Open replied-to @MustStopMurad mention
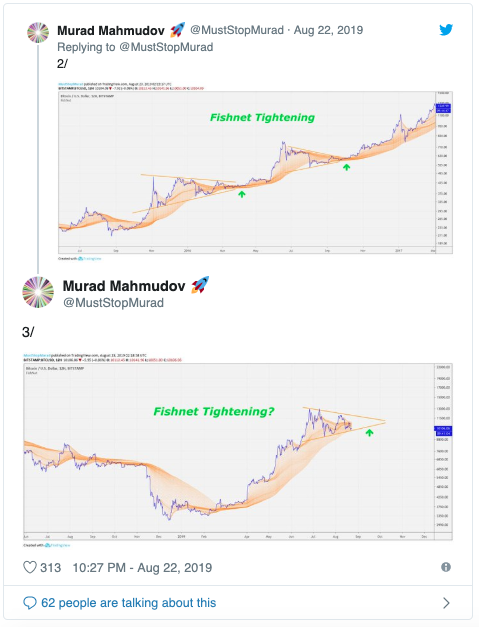 (166, 47)
